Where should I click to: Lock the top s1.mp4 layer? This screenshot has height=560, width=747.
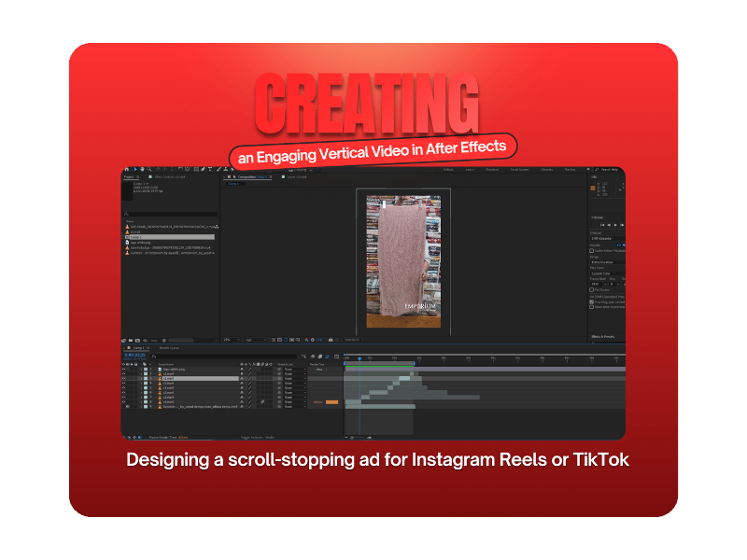coord(135,374)
